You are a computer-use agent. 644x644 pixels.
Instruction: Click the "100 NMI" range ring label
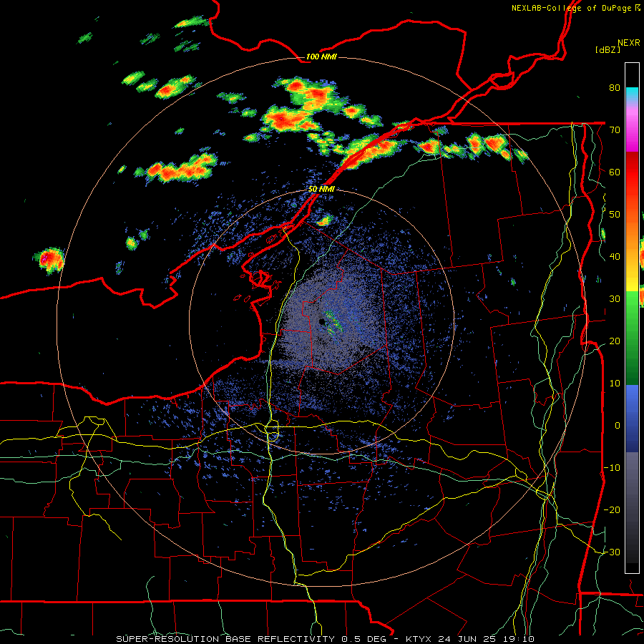[321, 57]
